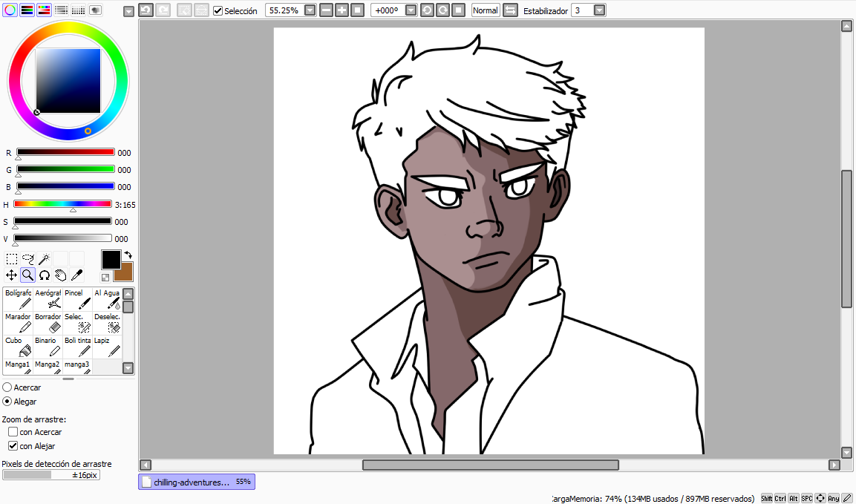Click the ±16pix drag detection slider
The width and height of the screenshot is (856, 504).
(51, 475)
